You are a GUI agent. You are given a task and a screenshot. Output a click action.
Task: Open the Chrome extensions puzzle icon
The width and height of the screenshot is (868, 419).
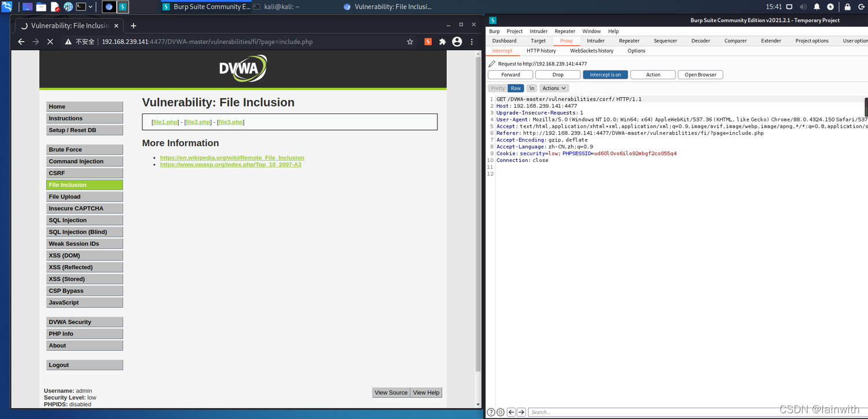443,42
